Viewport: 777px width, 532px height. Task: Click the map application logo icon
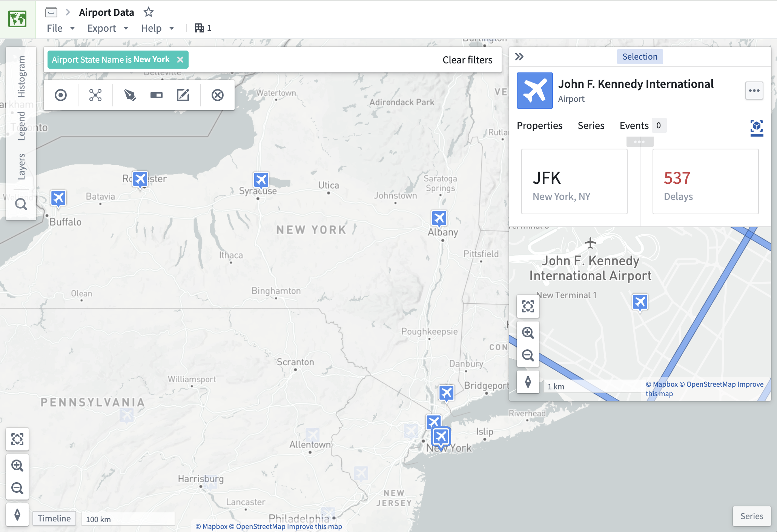(x=17, y=19)
